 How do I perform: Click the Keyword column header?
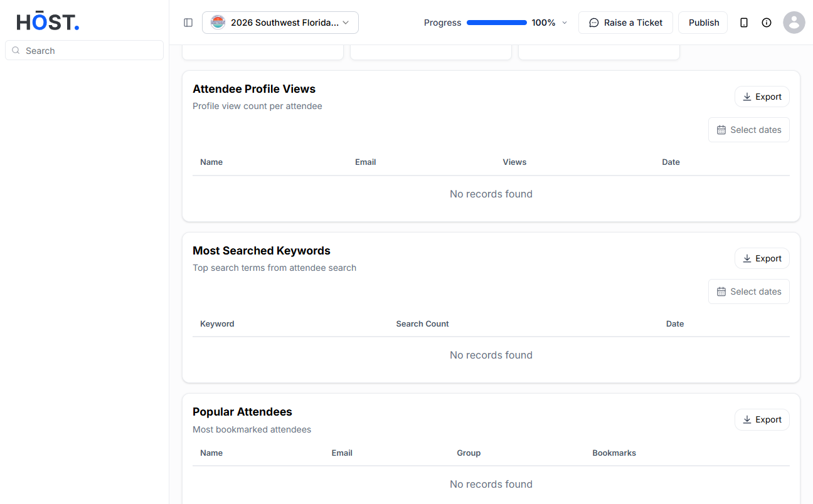tap(217, 323)
